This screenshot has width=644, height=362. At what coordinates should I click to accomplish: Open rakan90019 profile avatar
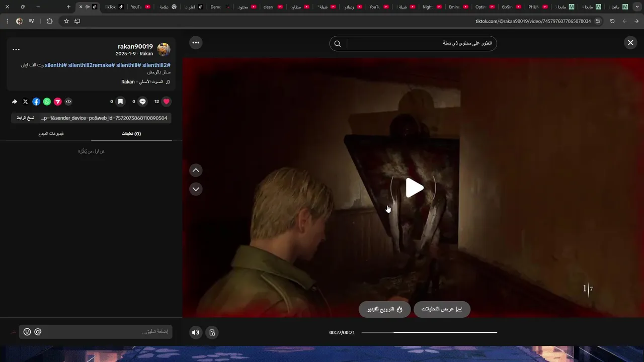pyautogui.click(x=164, y=50)
